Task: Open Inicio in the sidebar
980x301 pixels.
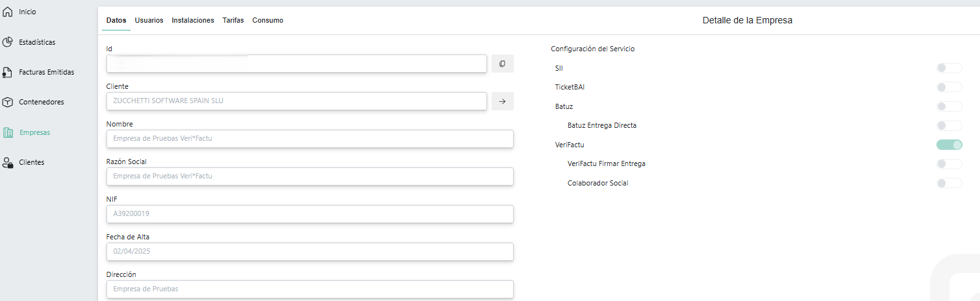Action: (x=28, y=12)
